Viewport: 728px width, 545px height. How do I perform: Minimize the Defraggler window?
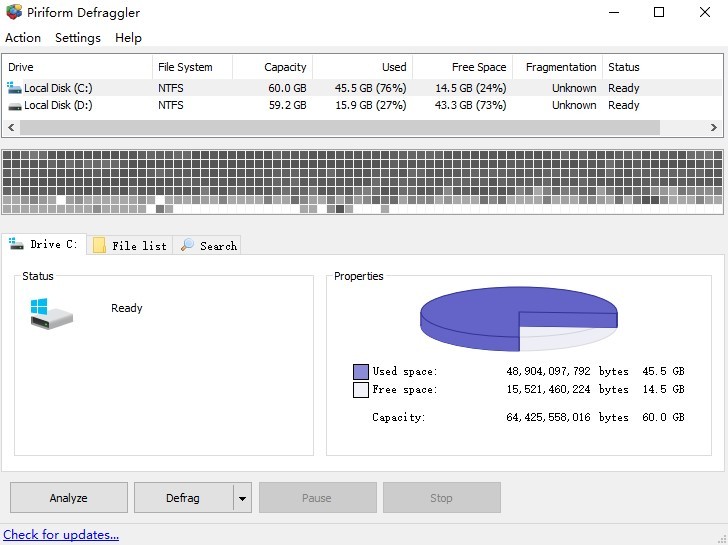(614, 13)
